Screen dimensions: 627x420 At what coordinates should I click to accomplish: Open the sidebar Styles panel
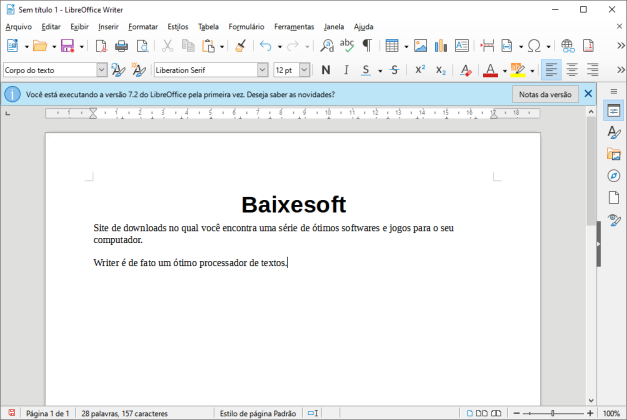613,132
